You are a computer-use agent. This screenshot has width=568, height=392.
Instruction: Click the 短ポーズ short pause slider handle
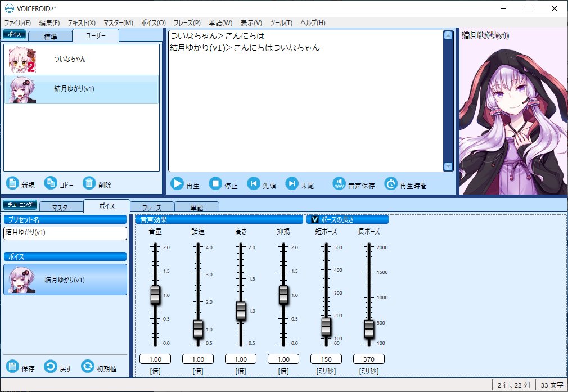pyautogui.click(x=326, y=327)
